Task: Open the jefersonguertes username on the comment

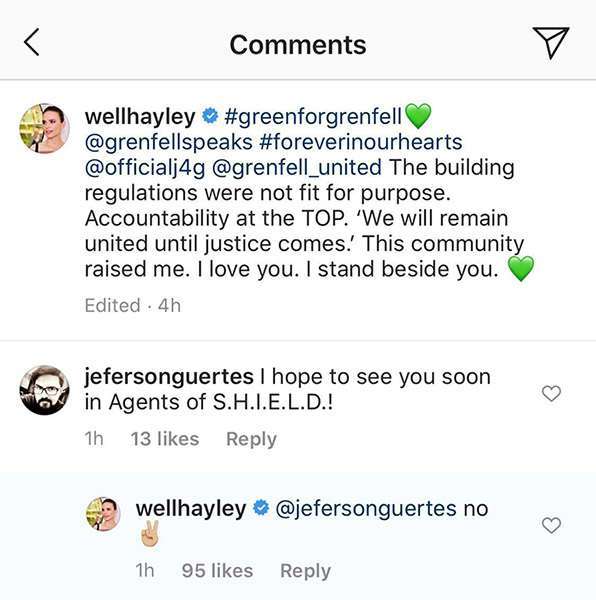Action: click(x=169, y=377)
